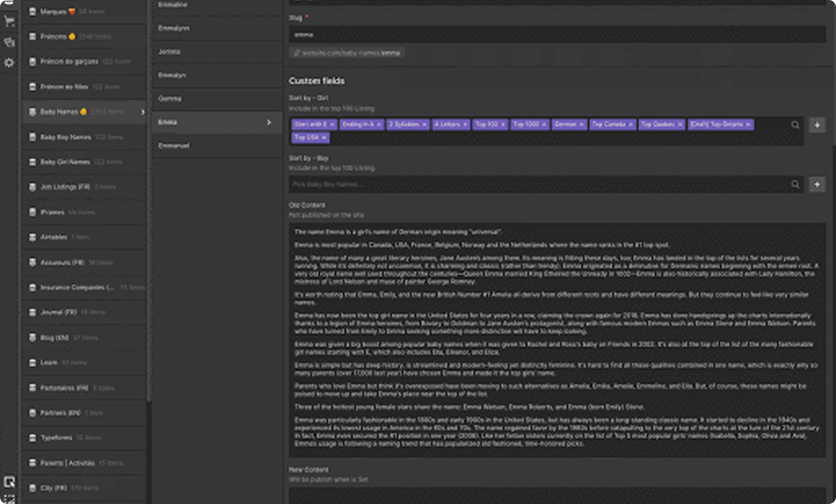836x504 pixels.
Task: Click the Slug input field
Action: tap(557, 35)
